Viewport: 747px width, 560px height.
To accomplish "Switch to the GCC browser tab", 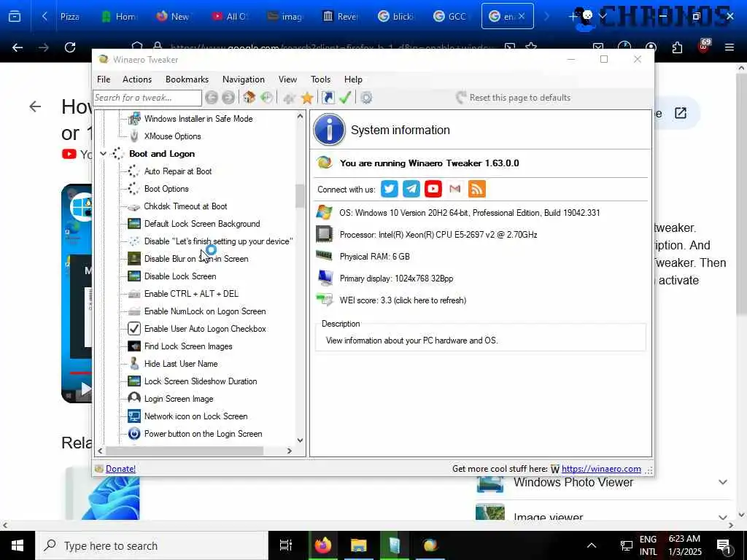I will click(x=449, y=16).
